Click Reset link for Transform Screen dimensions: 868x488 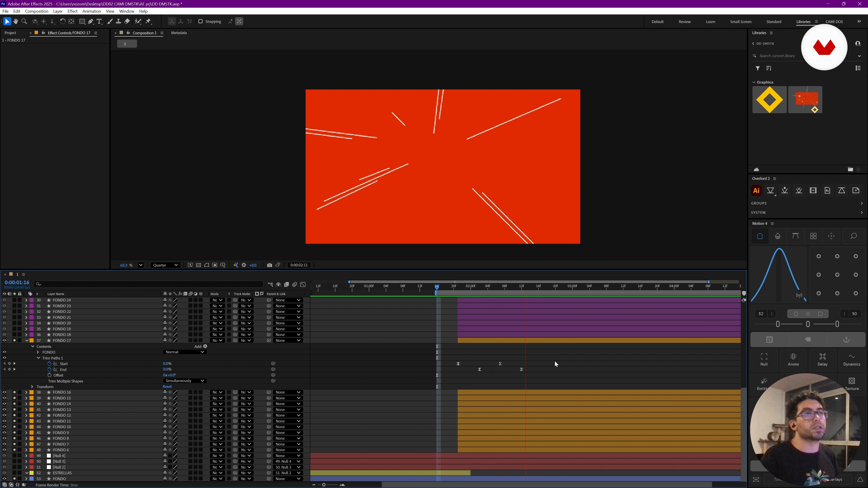167,387
